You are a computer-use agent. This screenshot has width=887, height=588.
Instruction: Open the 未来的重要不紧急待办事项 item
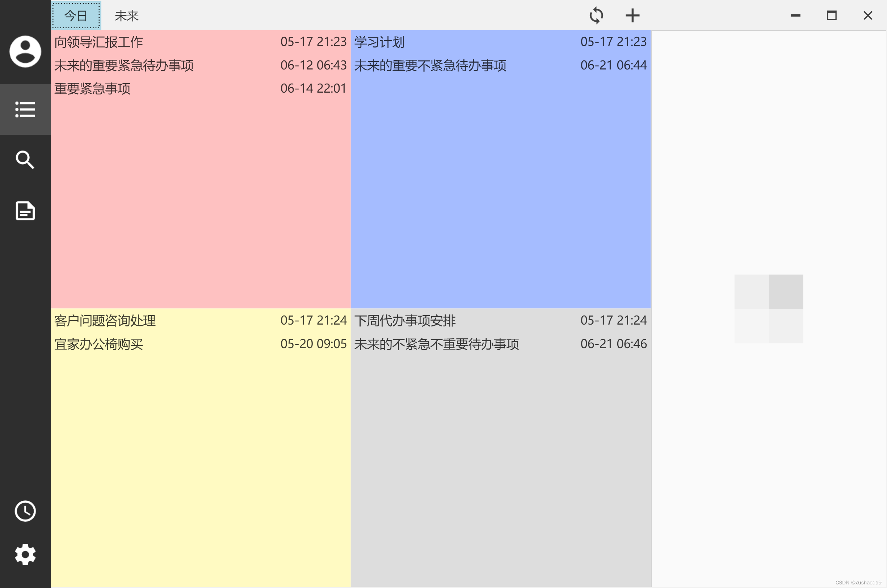pyautogui.click(x=430, y=65)
